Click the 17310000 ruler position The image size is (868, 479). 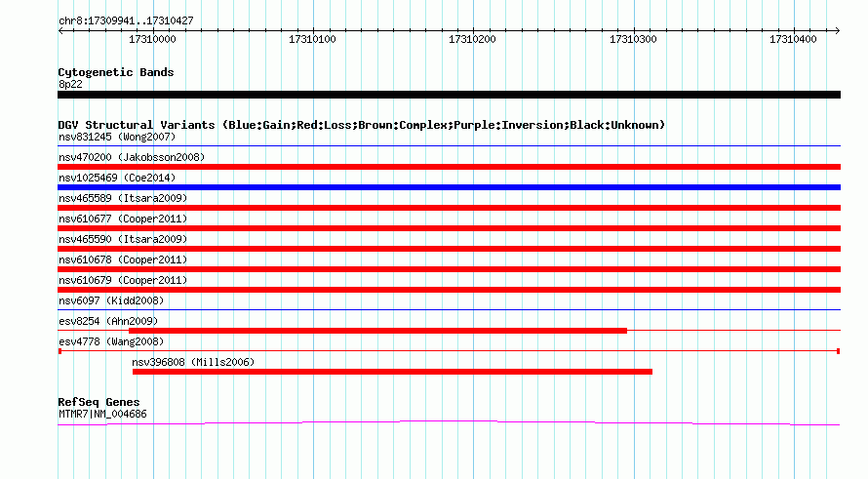coord(152,39)
